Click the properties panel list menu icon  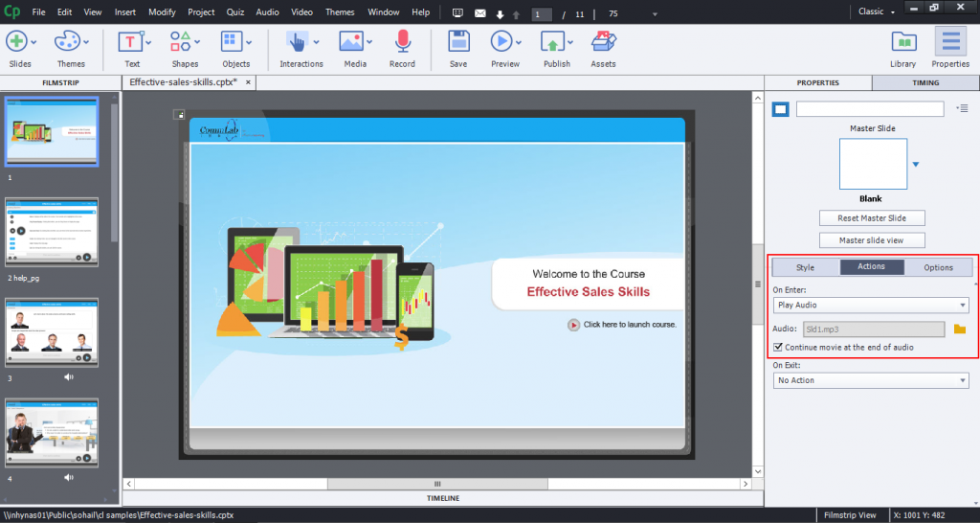[x=962, y=109]
